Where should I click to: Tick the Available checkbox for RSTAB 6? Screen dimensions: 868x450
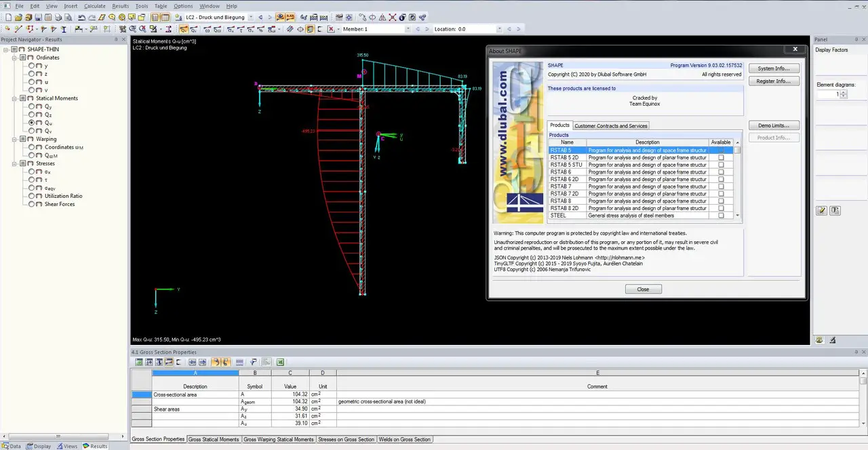pyautogui.click(x=721, y=172)
